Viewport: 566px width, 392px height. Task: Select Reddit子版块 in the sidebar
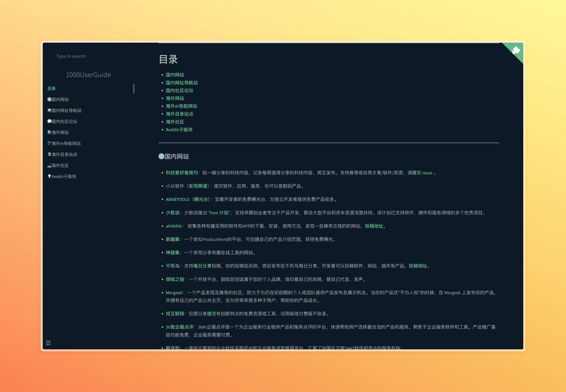(x=62, y=176)
